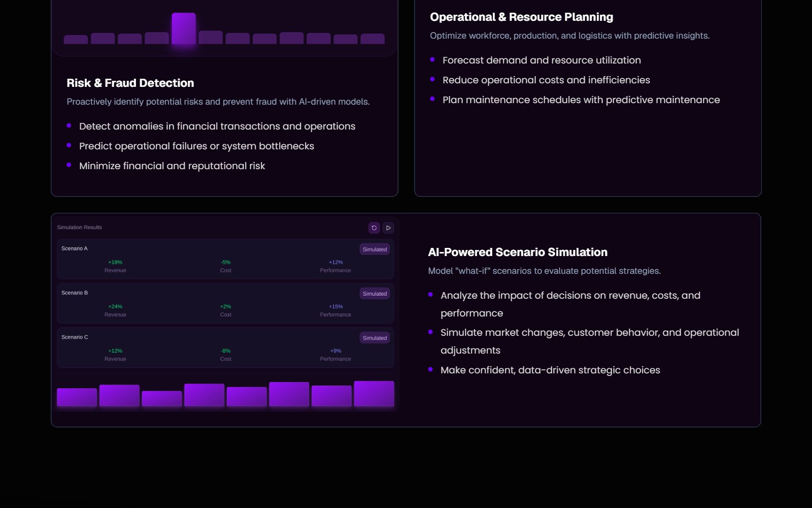Click 'Make confident, data-driven strategic choices' text
The height and width of the screenshot is (508, 812).
click(550, 370)
